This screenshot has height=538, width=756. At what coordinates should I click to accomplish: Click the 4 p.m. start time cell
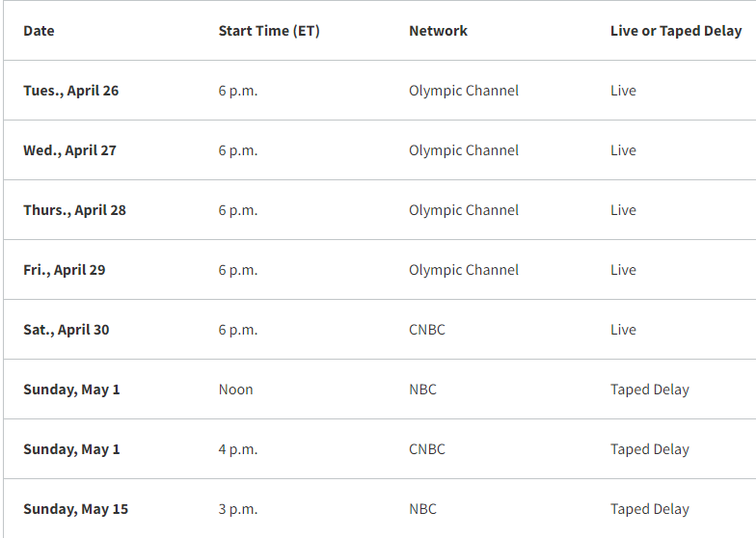(237, 449)
